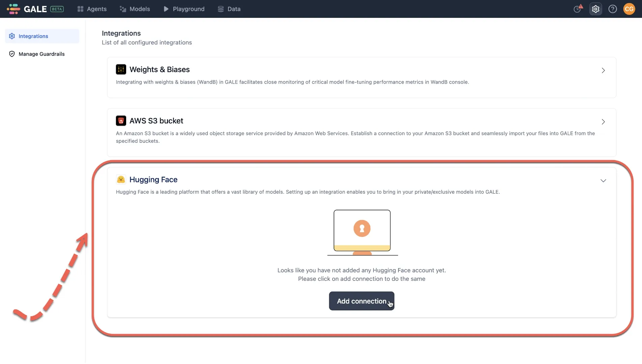Open the help question mark icon
This screenshot has width=642, height=364.
coord(613,9)
